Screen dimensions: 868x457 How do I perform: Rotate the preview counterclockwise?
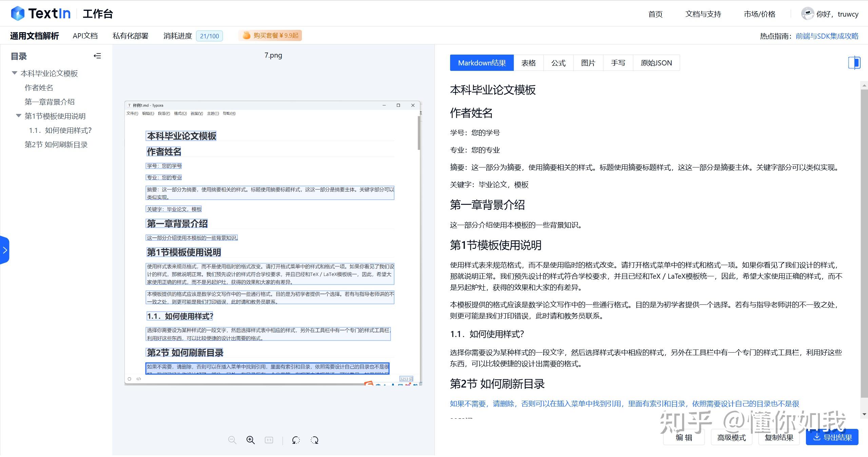click(x=296, y=439)
